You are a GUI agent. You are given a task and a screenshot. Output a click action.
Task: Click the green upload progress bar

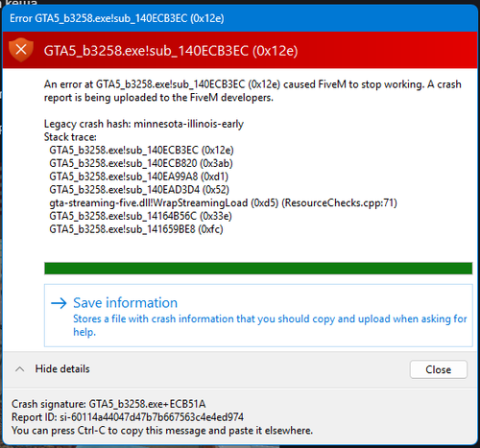pyautogui.click(x=258, y=269)
